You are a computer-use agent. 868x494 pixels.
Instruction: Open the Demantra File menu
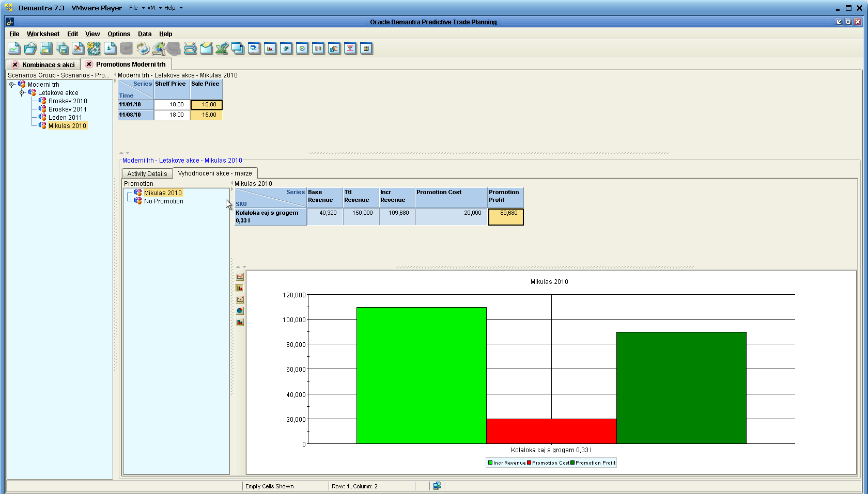tap(14, 34)
